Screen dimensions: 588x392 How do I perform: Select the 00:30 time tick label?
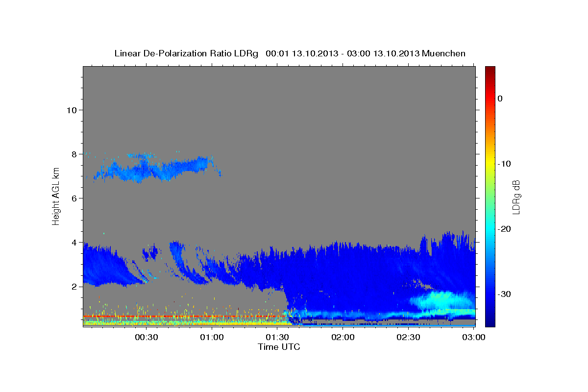pyautogui.click(x=147, y=337)
